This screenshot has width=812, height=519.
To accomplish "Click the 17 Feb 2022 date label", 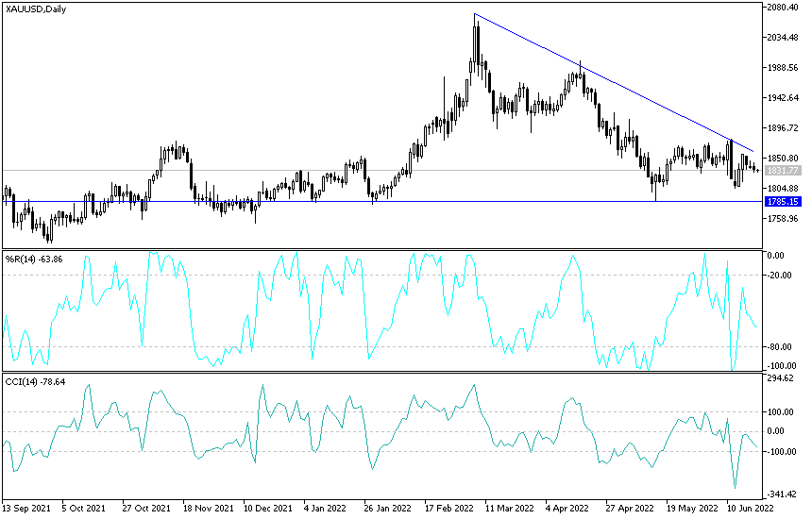I will (x=449, y=508).
